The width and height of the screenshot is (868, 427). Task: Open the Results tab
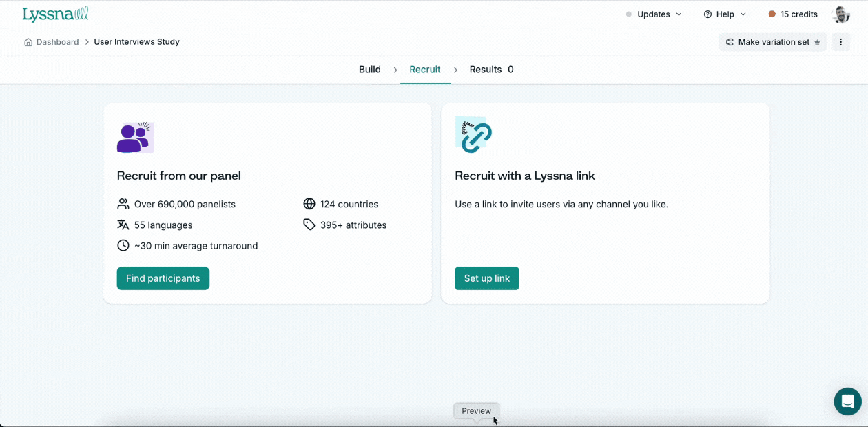491,70
